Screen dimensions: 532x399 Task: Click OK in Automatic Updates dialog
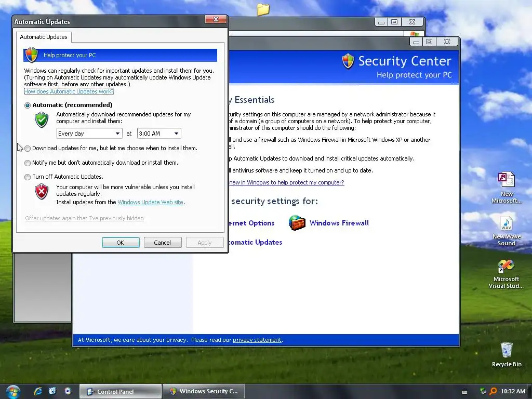[121, 243]
